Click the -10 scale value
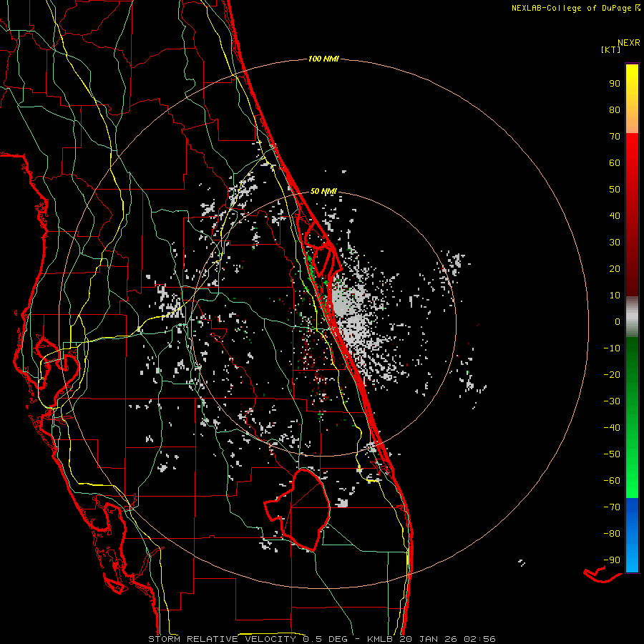Viewport: 644px width, 644px height. [612, 348]
